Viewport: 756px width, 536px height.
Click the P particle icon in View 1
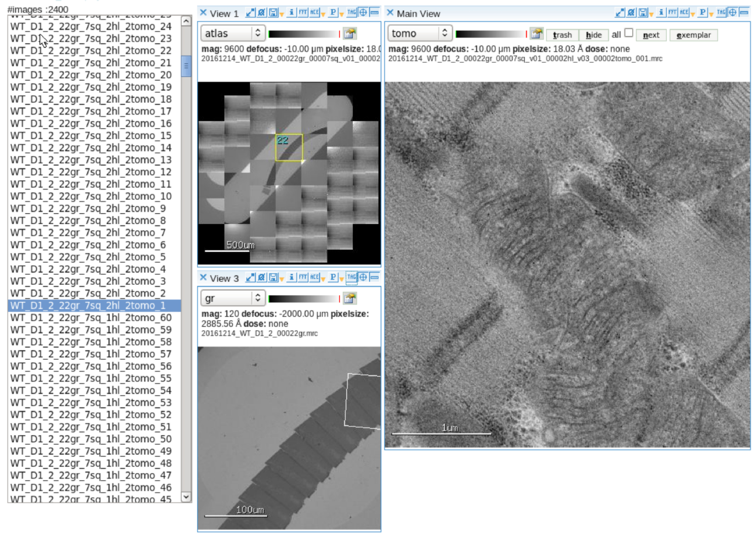(333, 13)
